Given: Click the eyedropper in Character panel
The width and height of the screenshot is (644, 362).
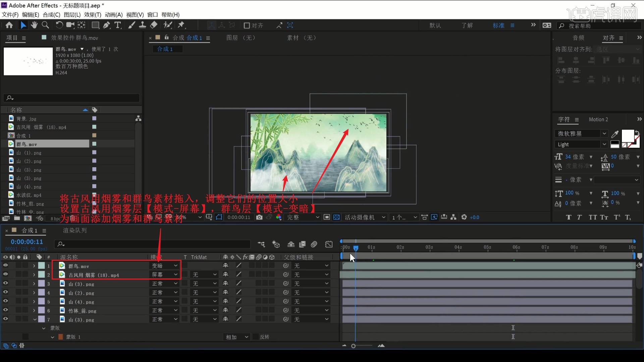Looking at the screenshot, I should point(615,134).
